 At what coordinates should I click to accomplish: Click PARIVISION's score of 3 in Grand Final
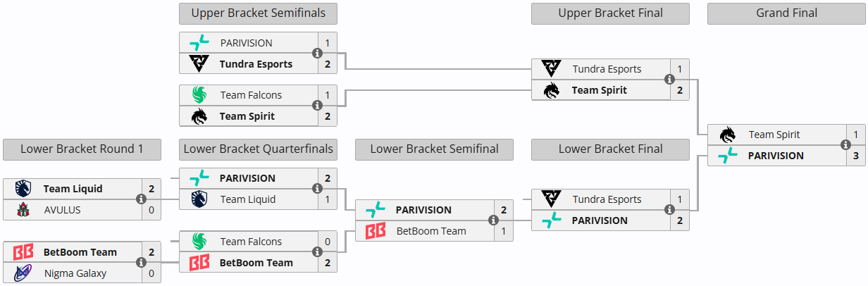(x=856, y=156)
